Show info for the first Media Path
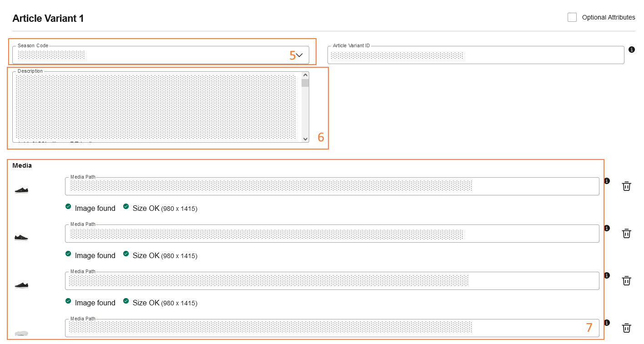This screenshot has width=644, height=344. pyautogui.click(x=607, y=181)
